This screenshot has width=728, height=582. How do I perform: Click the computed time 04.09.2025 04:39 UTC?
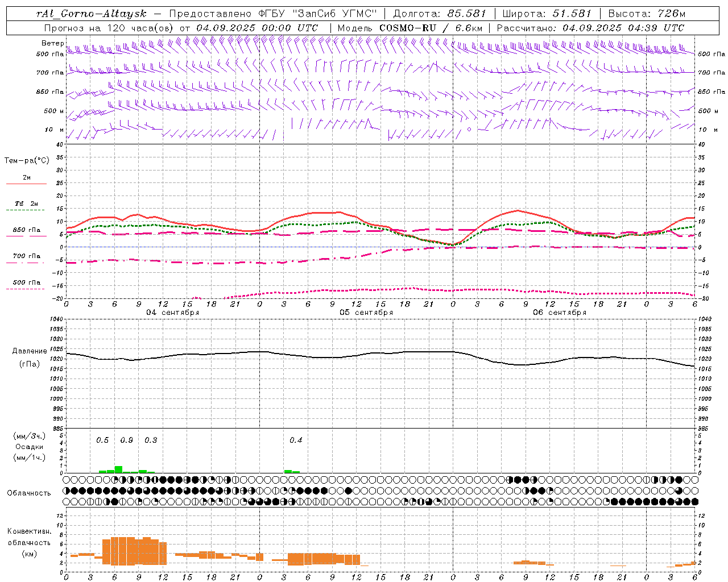point(623,28)
